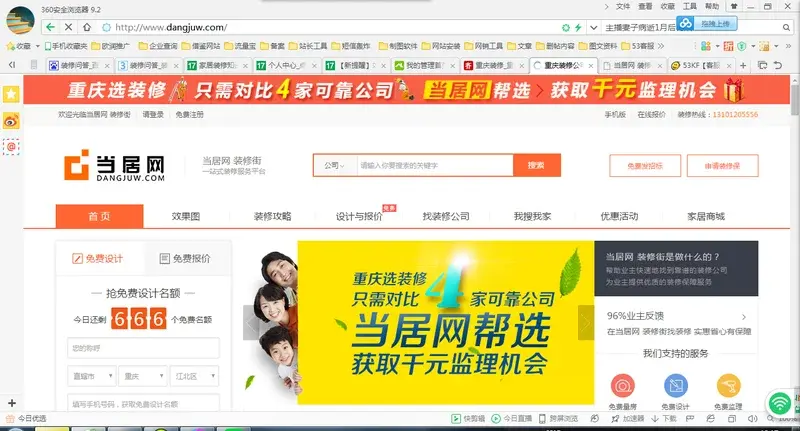The height and width of the screenshot is (431, 800).
Task: Open the 装修攻略 navigation item
Action: click(272, 216)
